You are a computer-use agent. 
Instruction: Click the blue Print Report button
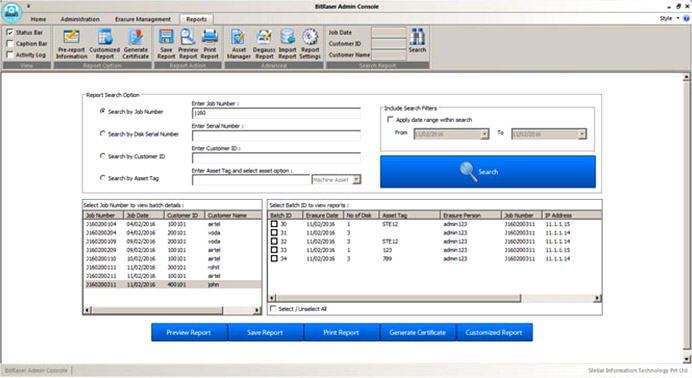(341, 332)
